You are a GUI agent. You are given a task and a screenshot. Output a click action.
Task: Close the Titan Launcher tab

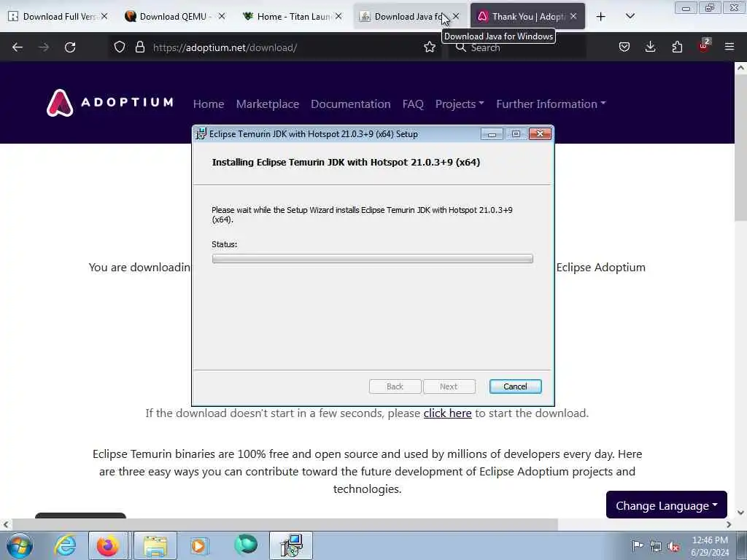point(338,16)
